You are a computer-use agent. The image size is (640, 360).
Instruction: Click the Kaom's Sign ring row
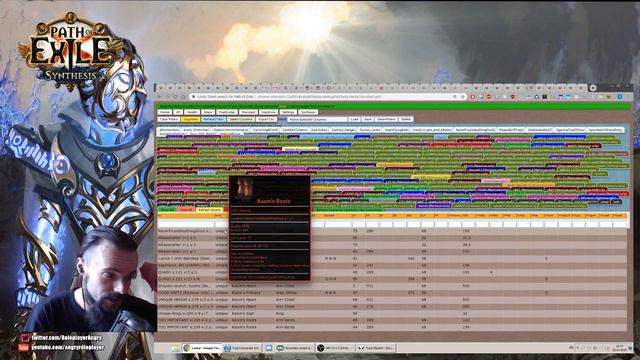click(x=392, y=313)
